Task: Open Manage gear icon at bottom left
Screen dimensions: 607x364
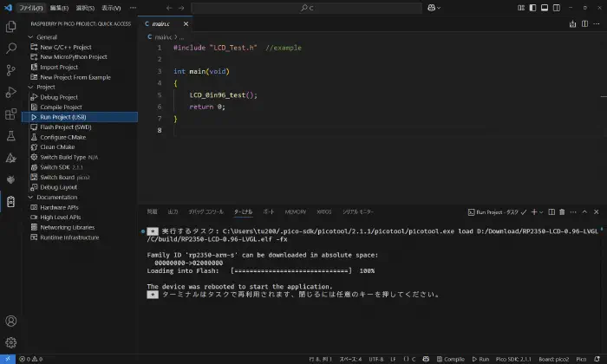Action: 11,343
